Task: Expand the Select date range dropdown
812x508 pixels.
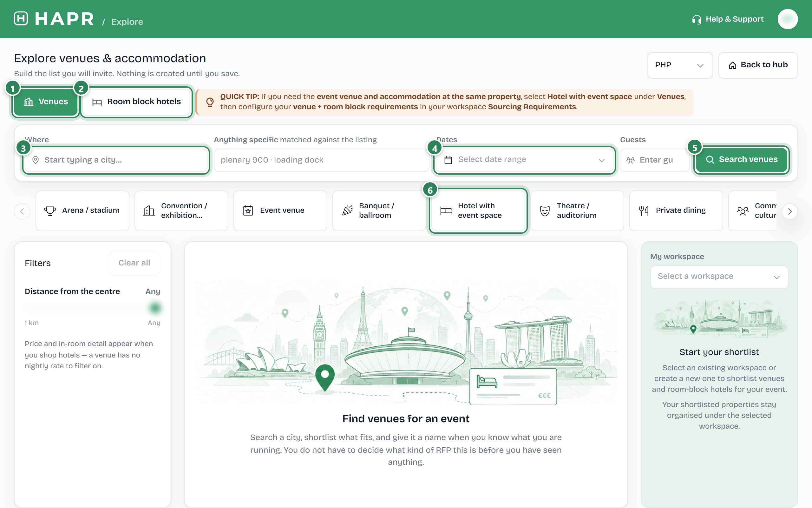Action: [x=524, y=160]
